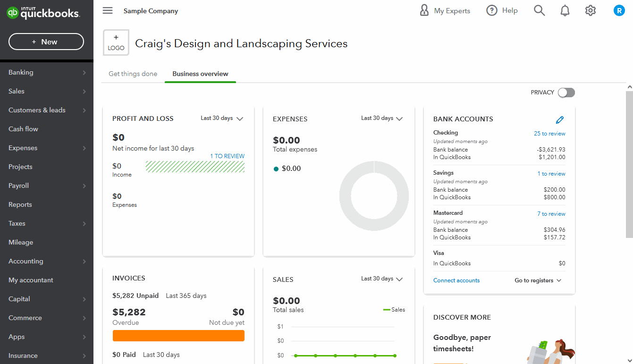Click the QuickBooks logo
633x364 pixels.
[x=43, y=13]
